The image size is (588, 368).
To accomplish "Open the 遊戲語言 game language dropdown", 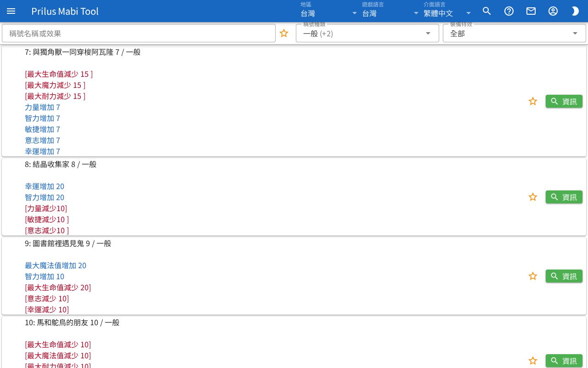I will point(390,11).
